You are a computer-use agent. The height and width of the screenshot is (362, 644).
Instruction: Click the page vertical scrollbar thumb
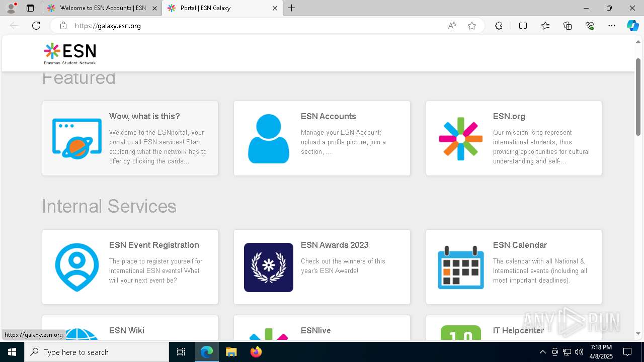pos(638,97)
